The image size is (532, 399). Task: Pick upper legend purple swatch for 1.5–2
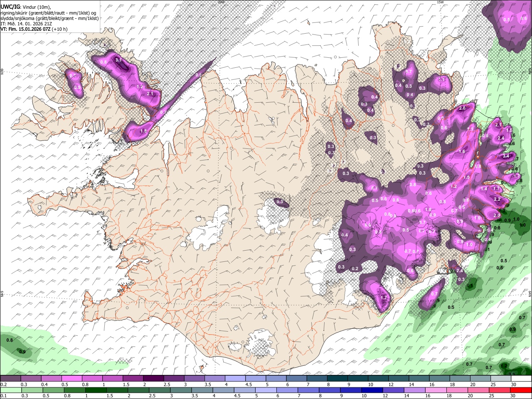(x=133, y=379)
